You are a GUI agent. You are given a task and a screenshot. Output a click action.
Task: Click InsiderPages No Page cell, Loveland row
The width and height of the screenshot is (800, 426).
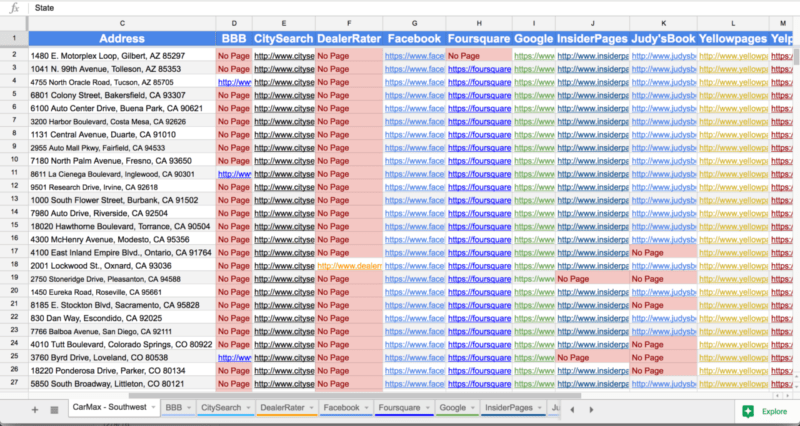592,358
